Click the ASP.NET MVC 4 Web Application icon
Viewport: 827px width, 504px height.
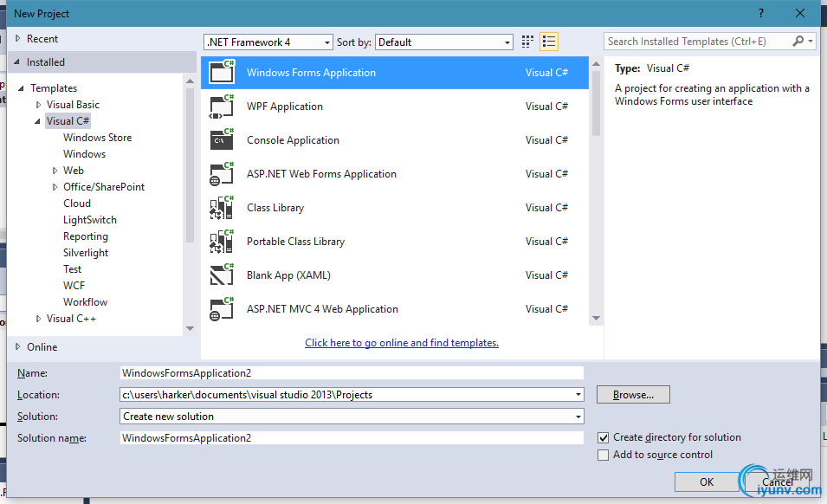click(x=222, y=308)
